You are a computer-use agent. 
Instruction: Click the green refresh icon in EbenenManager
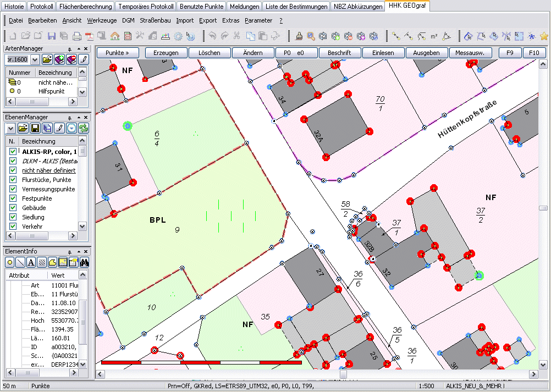[x=84, y=128]
